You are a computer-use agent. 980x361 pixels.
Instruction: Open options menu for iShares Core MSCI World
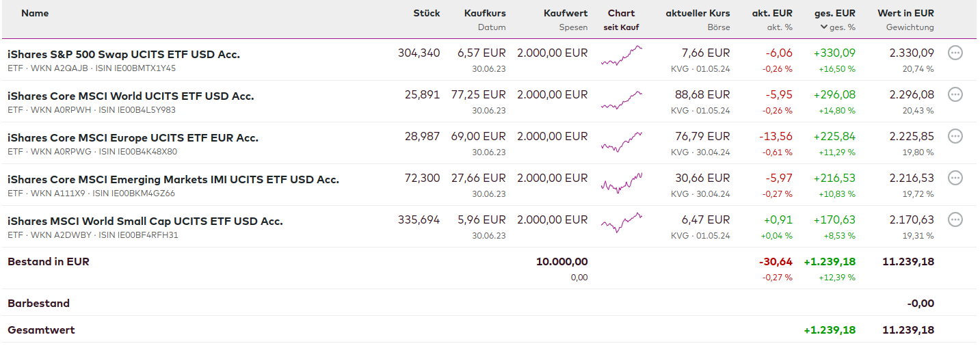click(955, 94)
